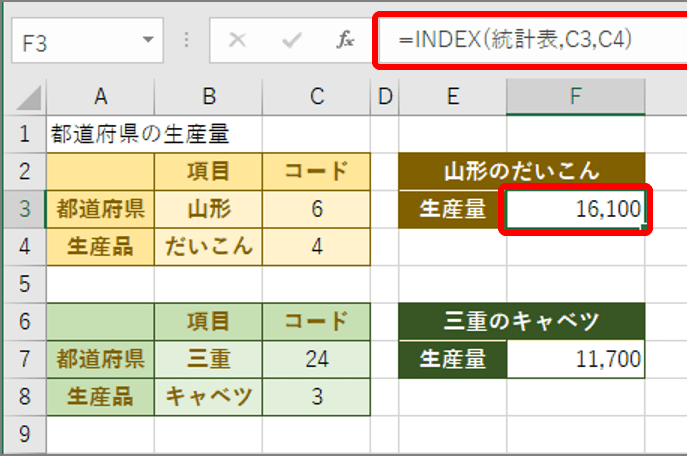Viewport: 687px width, 458px height.
Task: Confirm entry with the checkmark icon
Action: coord(291,40)
